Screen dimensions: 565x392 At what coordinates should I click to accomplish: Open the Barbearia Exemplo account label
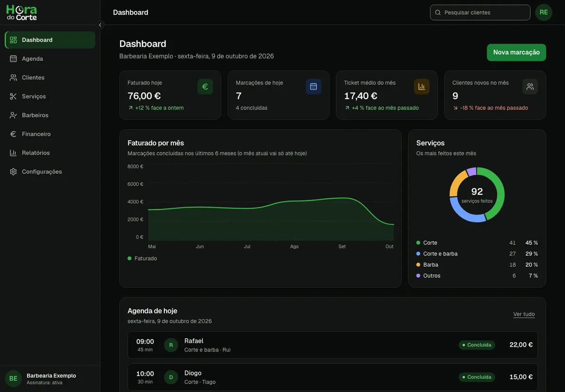pyautogui.click(x=51, y=376)
